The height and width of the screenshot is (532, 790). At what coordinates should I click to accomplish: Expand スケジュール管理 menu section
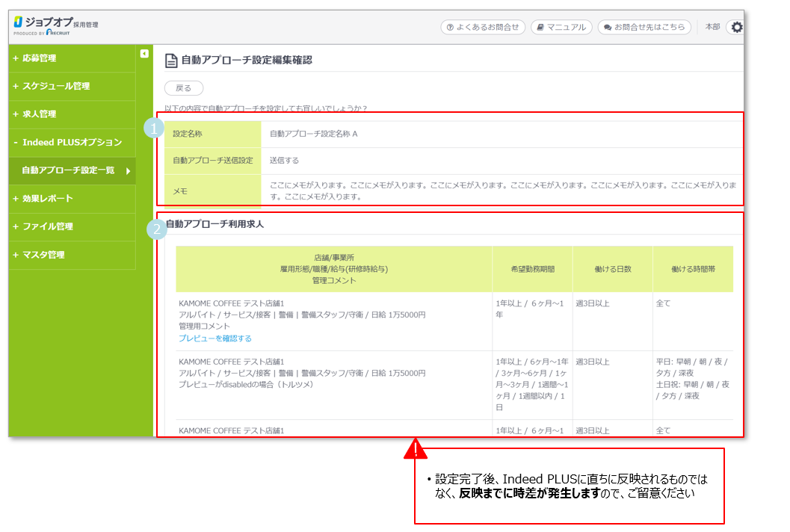(x=51, y=87)
